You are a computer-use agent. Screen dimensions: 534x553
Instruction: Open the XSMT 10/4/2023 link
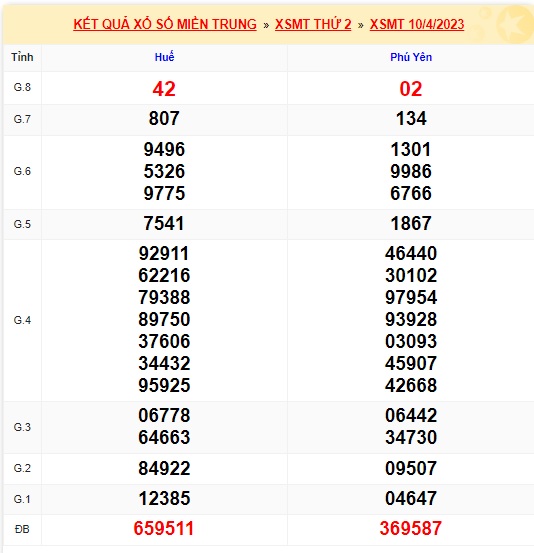(x=417, y=24)
